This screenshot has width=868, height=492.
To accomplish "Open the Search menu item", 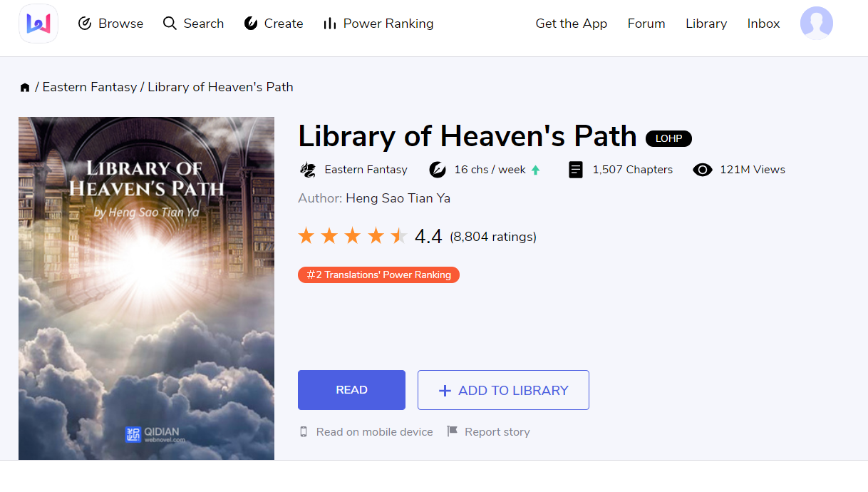I will tap(193, 24).
